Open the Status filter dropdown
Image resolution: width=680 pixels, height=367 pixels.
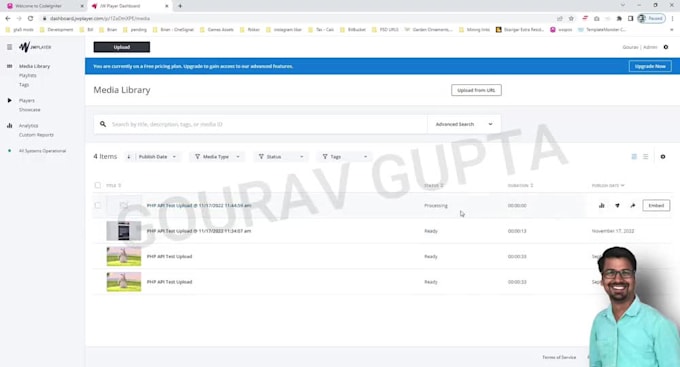pyautogui.click(x=281, y=157)
